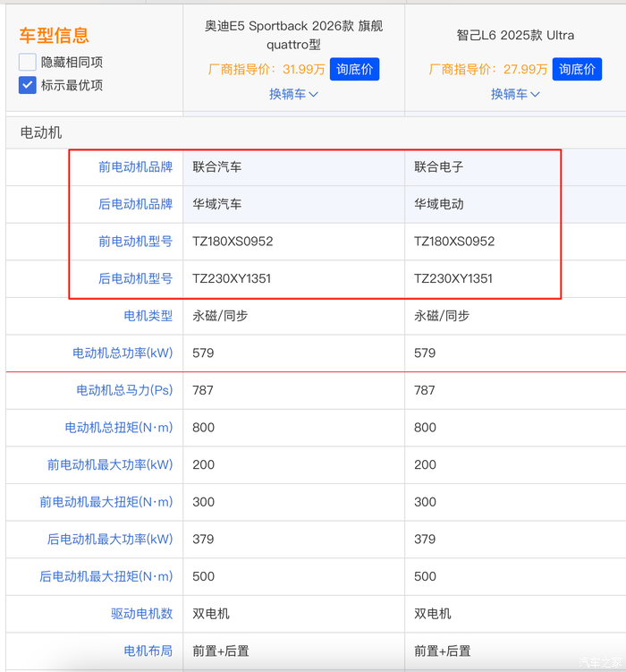The image size is (626, 672).
Task: Open 换辆车 dropdown under 智己L6
Action: point(515,94)
